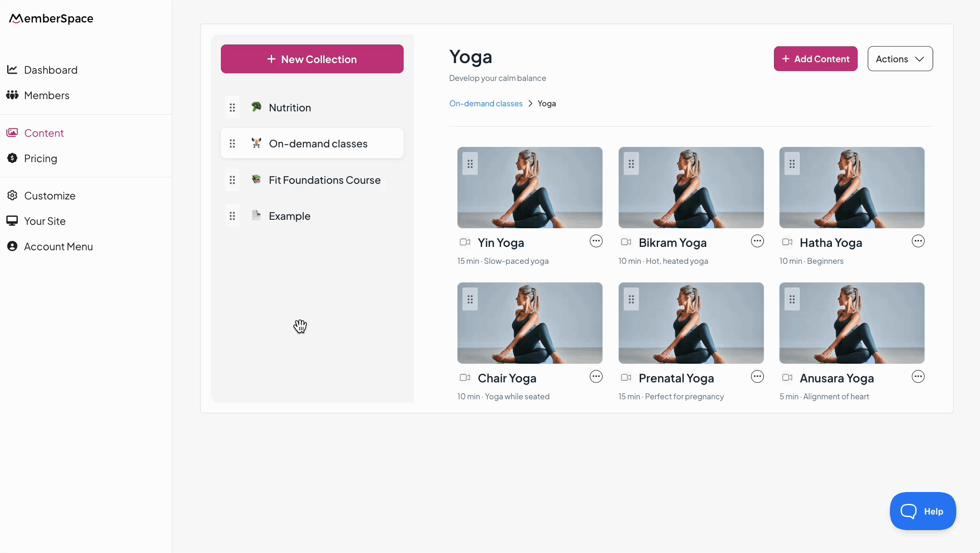Click the drag handle on Anusara Yoga card
The height and width of the screenshot is (553, 980).
792,299
